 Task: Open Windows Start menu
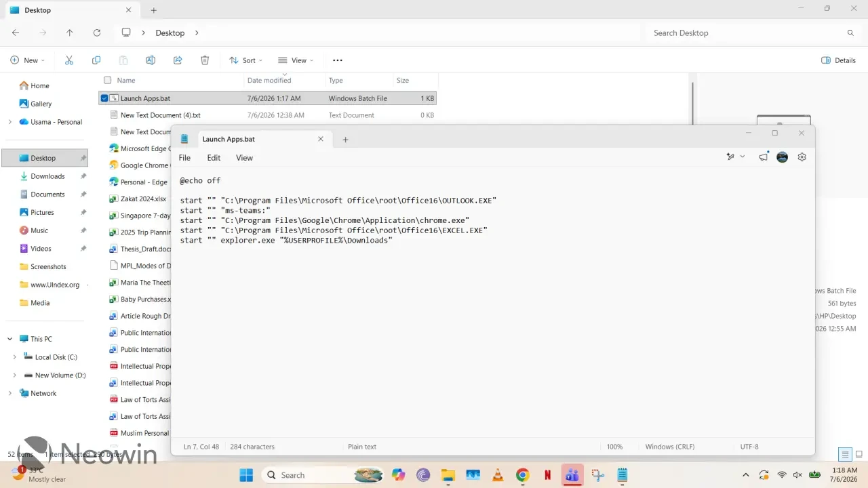tap(246, 475)
